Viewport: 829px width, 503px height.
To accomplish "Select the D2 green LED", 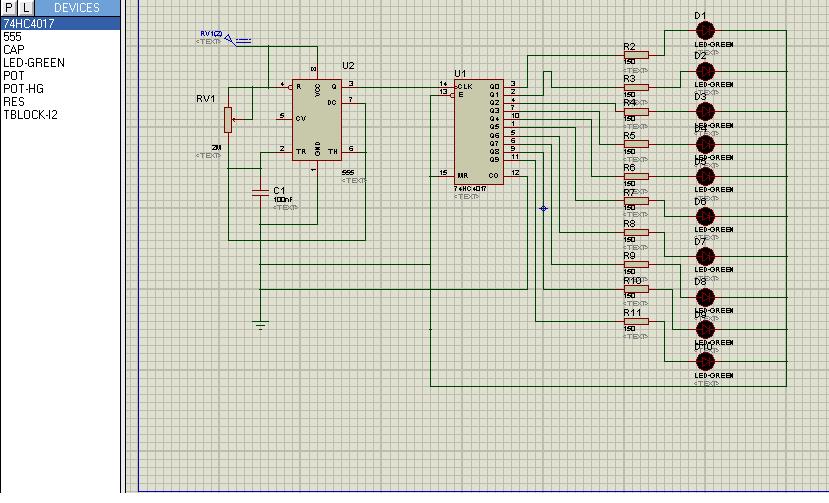I will point(705,71).
